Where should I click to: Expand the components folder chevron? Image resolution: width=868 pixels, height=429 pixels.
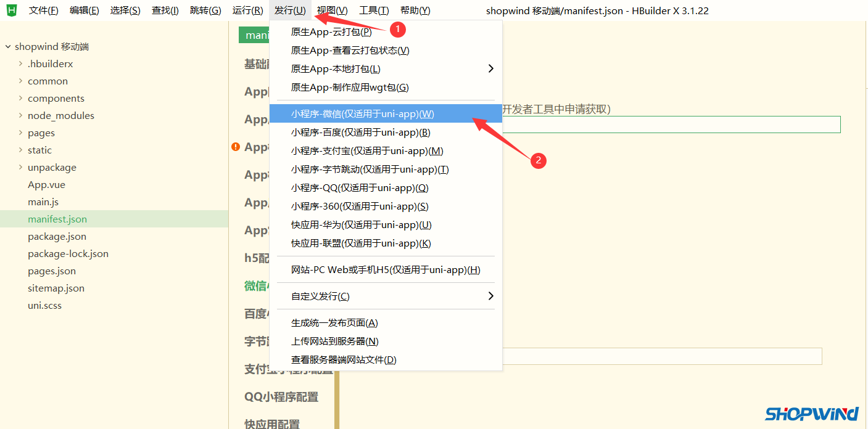pyautogui.click(x=20, y=98)
